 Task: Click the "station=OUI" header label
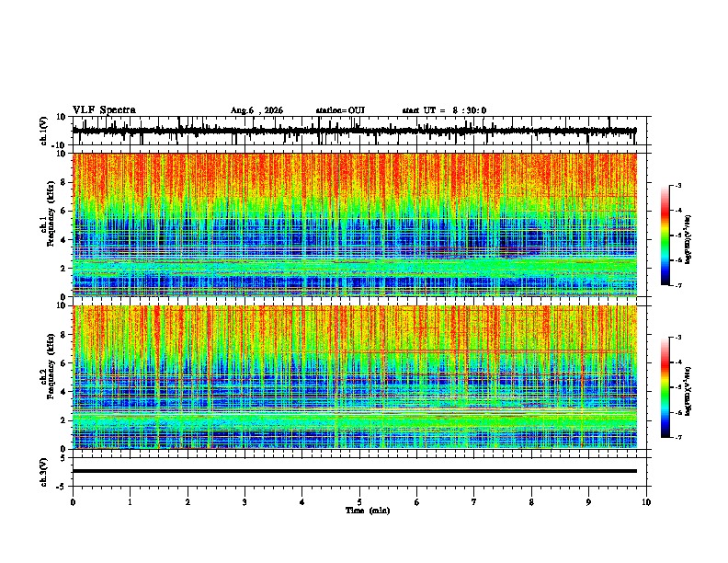(340, 110)
